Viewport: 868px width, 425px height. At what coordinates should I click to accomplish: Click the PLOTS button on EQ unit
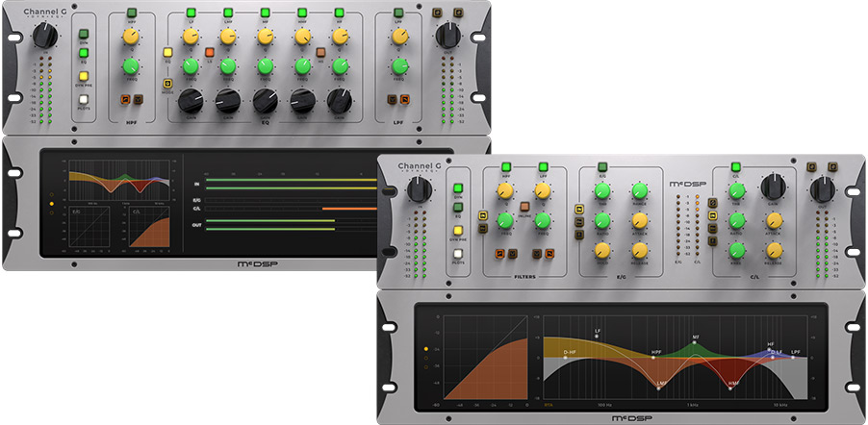point(84,100)
